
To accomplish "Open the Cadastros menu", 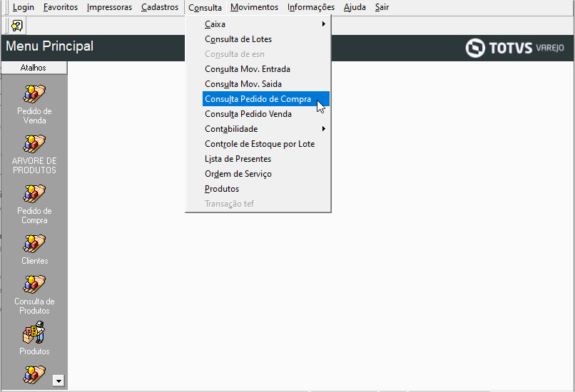I will pos(160,7).
